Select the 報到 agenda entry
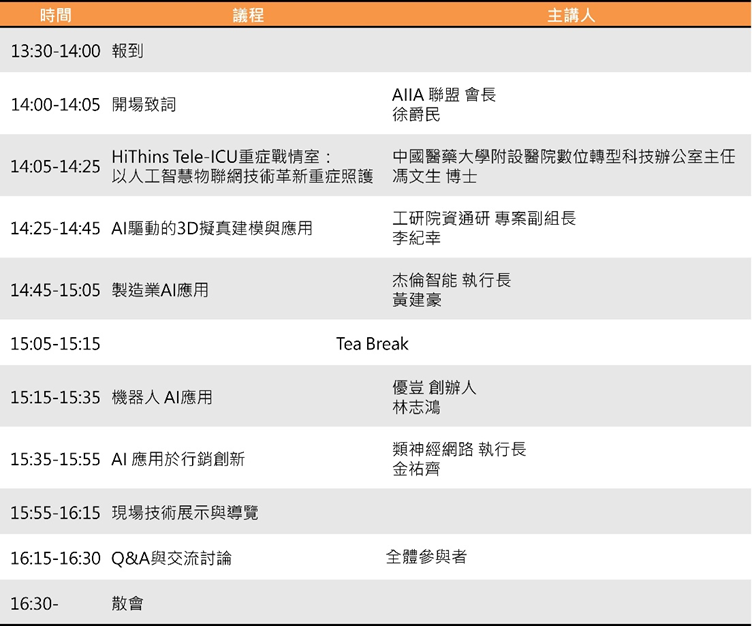Viewport: 752px width, 626px height. point(128,51)
